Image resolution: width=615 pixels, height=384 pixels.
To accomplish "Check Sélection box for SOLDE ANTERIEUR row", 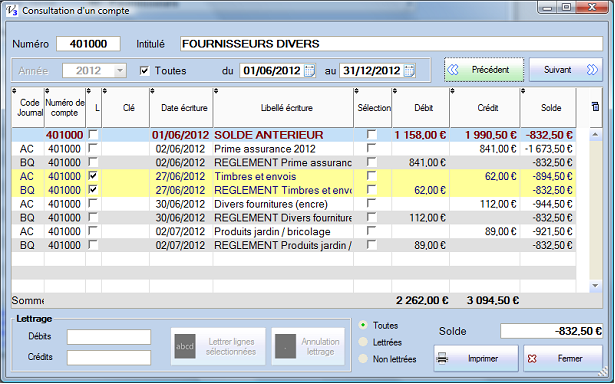I will point(371,135).
